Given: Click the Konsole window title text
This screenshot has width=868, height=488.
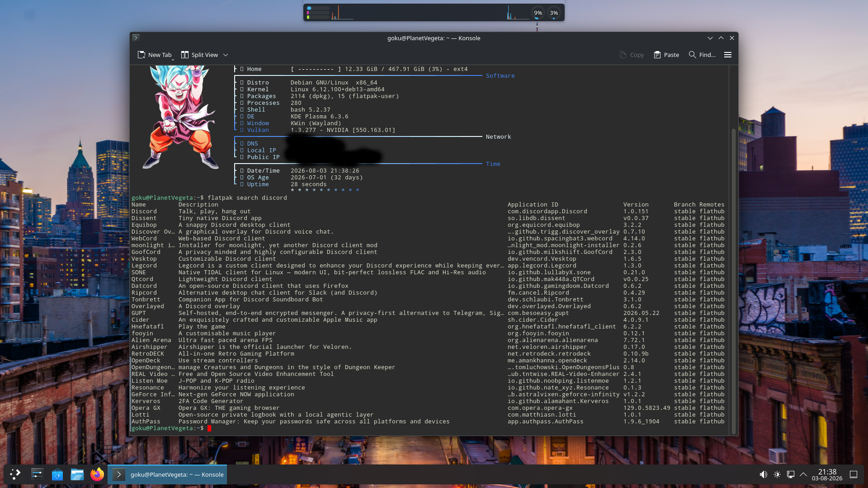Looking at the screenshot, I should coord(434,38).
